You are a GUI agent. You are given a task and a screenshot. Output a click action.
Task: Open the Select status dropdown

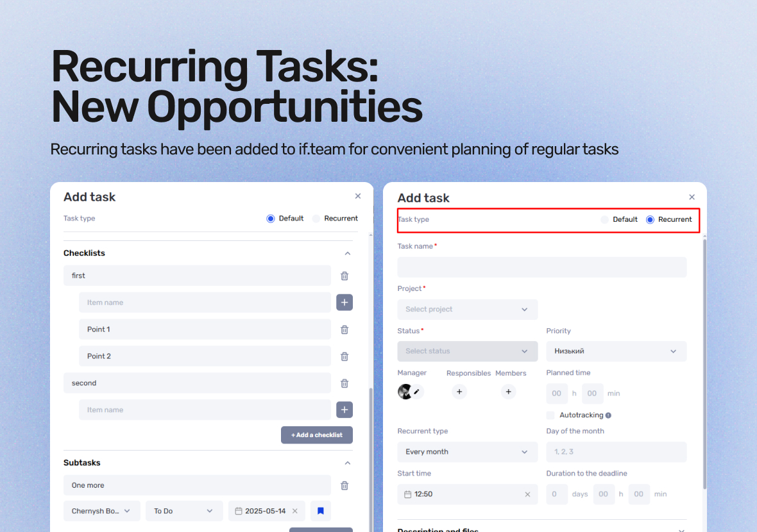tap(467, 351)
